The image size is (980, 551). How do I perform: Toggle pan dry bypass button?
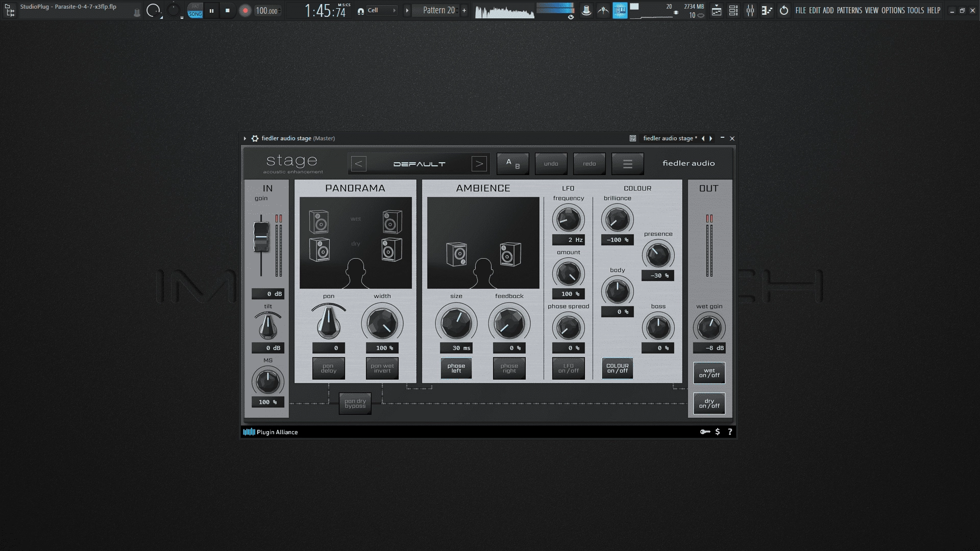click(355, 404)
